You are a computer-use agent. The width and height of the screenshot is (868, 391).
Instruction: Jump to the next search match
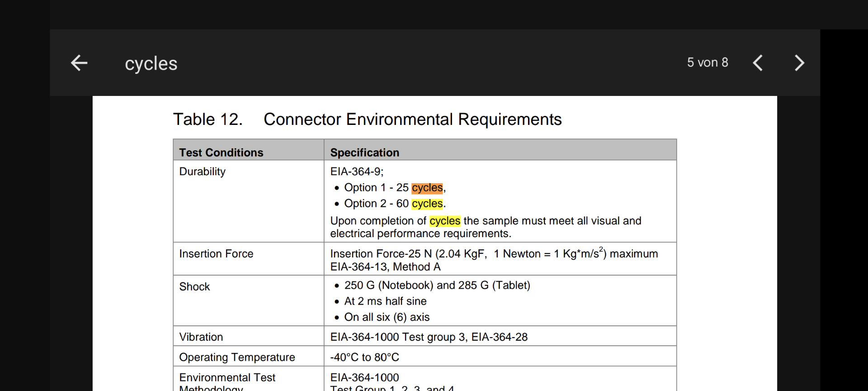tap(799, 63)
